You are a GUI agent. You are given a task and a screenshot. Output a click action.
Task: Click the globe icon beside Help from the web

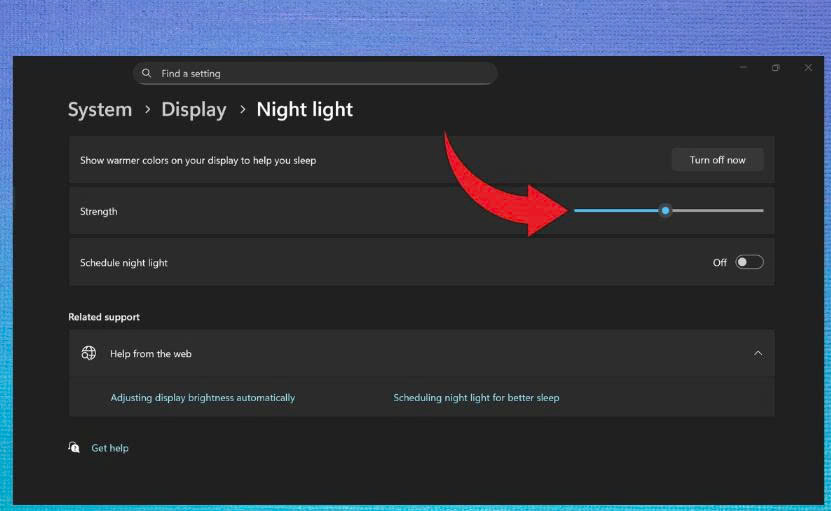[89, 353]
